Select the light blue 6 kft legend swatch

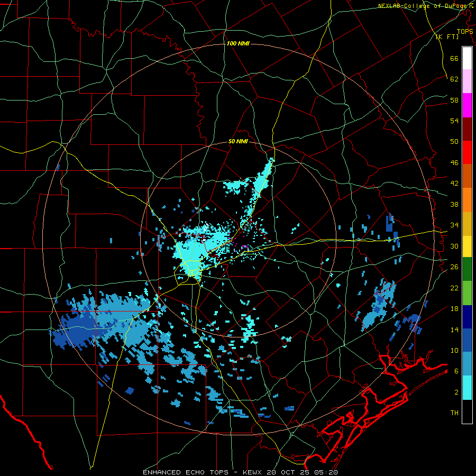(467, 364)
